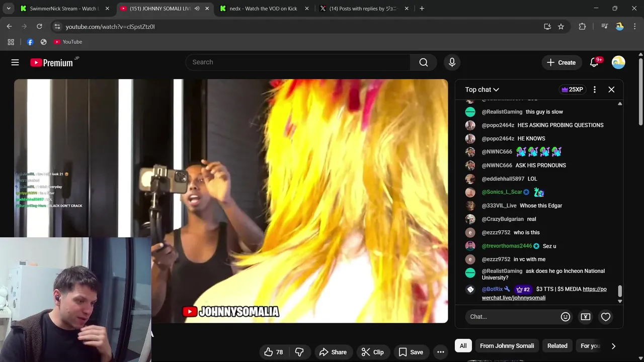Select the All filter chip

click(x=463, y=346)
